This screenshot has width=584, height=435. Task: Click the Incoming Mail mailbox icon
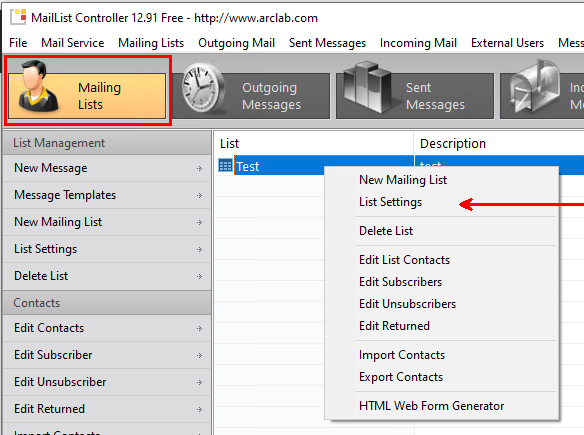click(x=535, y=87)
